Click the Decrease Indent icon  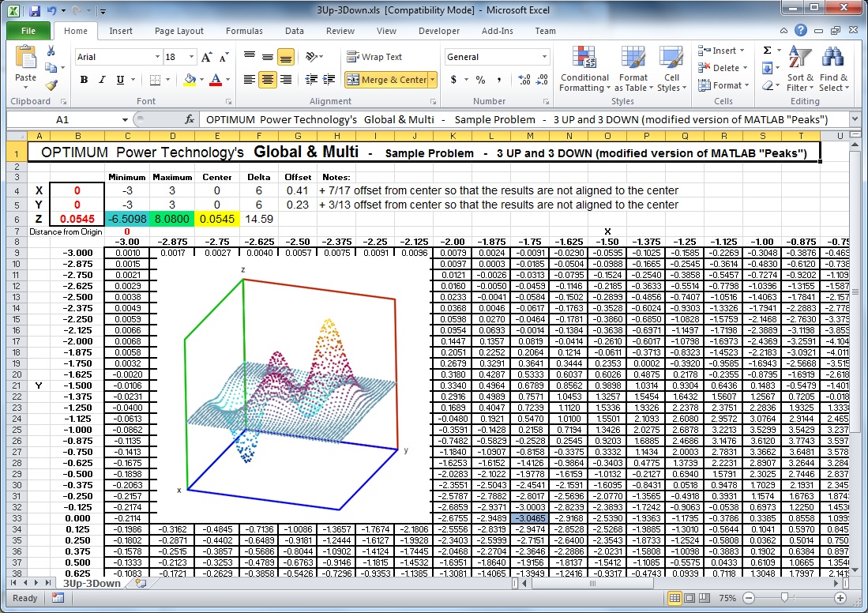click(311, 80)
